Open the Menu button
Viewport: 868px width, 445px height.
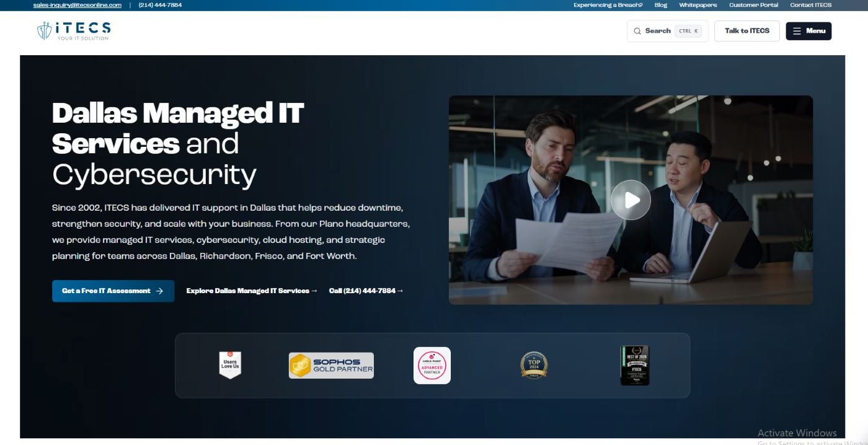[808, 31]
